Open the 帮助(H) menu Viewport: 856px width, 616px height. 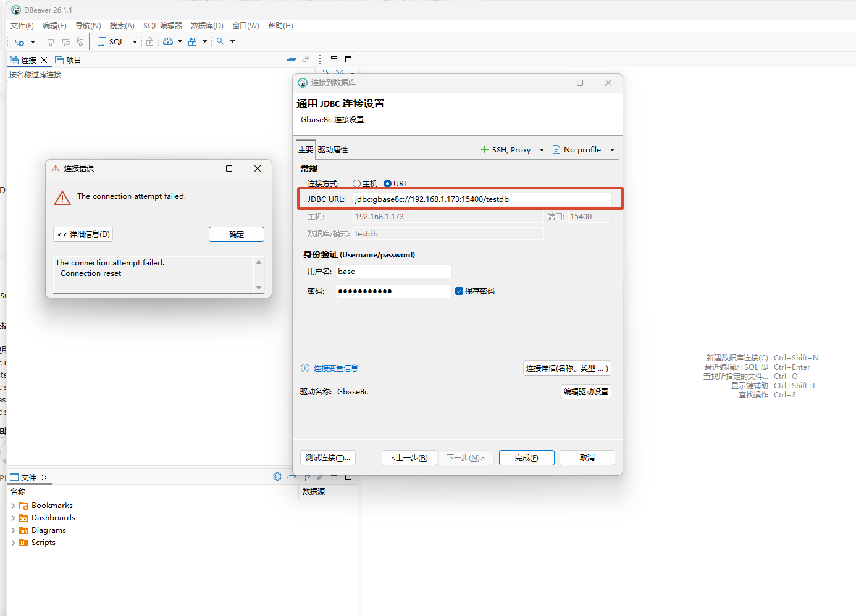[280, 26]
